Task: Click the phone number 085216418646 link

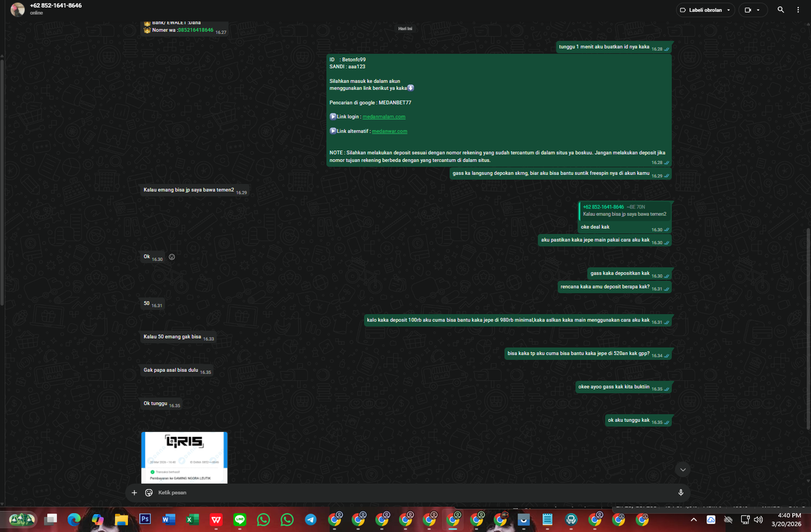Action: pyautogui.click(x=195, y=30)
